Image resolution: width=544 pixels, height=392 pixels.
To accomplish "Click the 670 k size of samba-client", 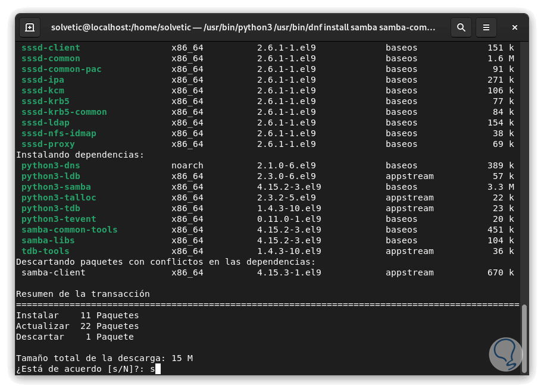I will pos(501,272).
